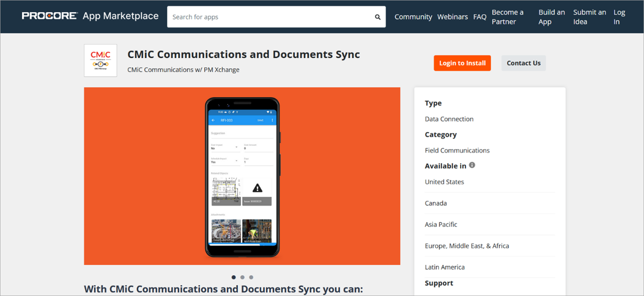Select Latin America in the region list

pyautogui.click(x=445, y=267)
